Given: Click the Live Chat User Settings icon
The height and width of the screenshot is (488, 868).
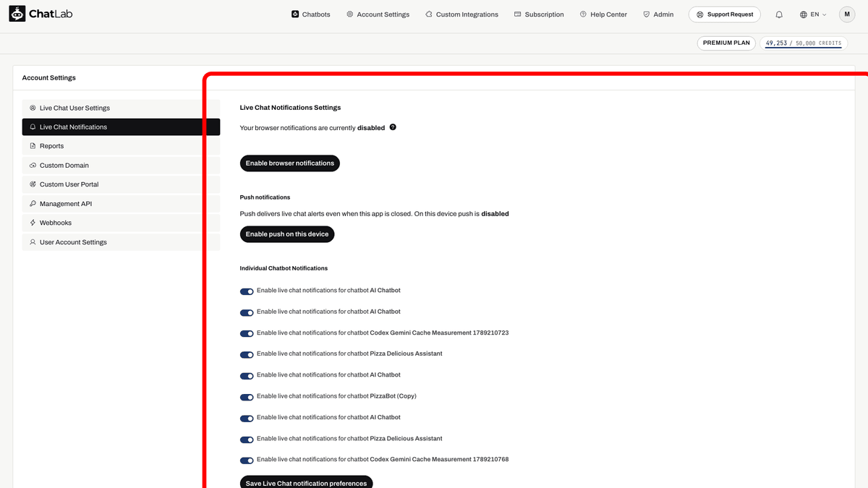Looking at the screenshot, I should point(33,108).
